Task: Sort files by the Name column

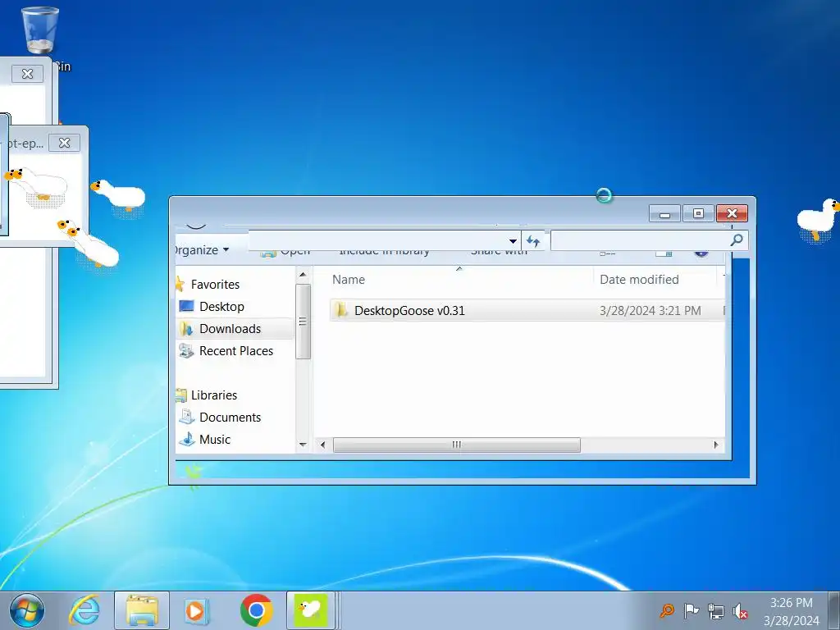Action: point(348,280)
